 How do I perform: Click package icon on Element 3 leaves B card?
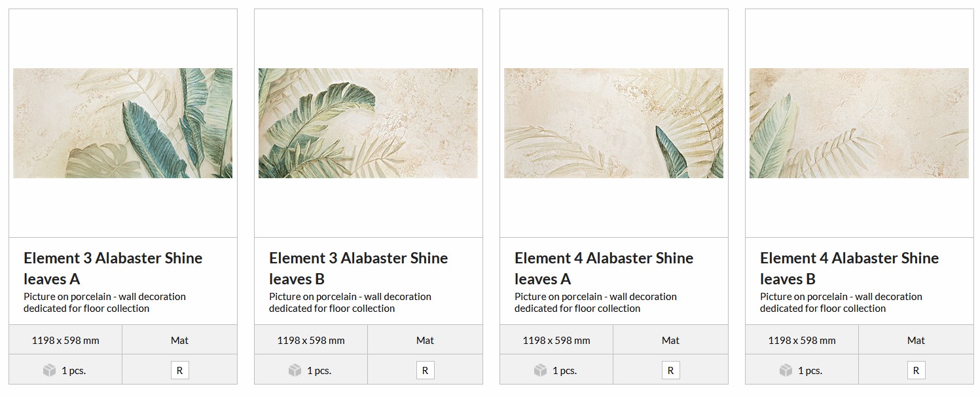point(295,370)
